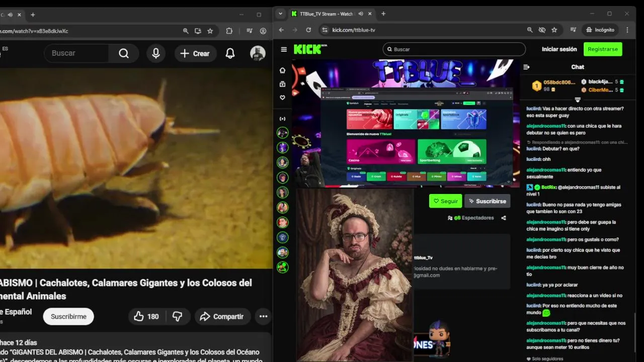Click the Crear button on YouTube

point(195,53)
